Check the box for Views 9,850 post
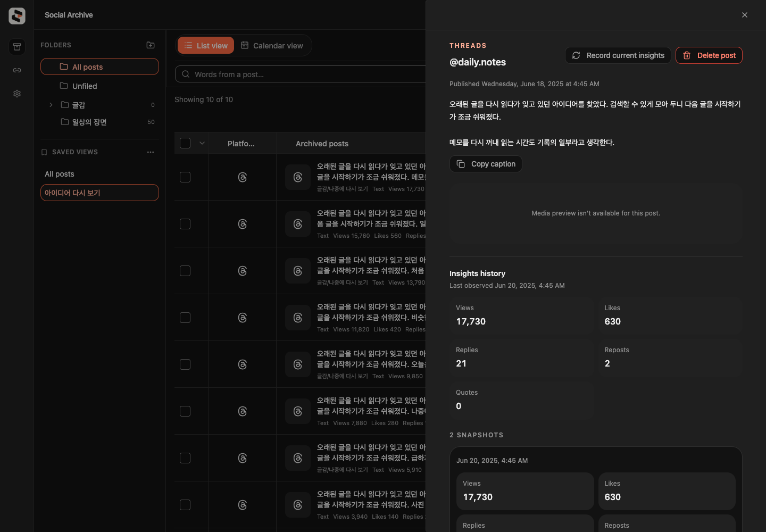 tap(185, 364)
